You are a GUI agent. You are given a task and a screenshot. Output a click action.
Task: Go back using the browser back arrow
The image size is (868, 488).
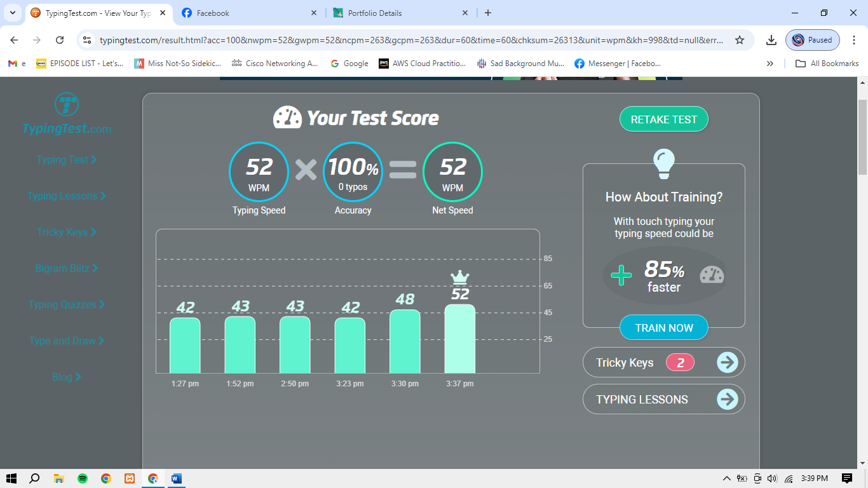14,40
